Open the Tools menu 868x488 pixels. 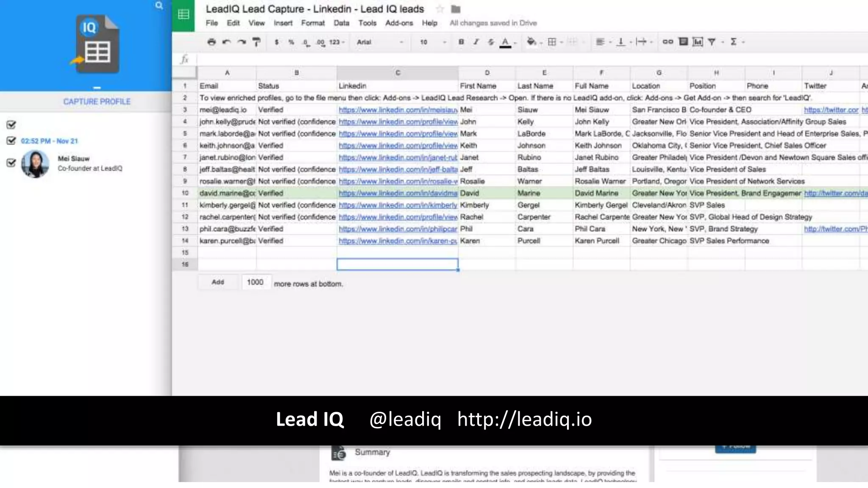(x=367, y=23)
